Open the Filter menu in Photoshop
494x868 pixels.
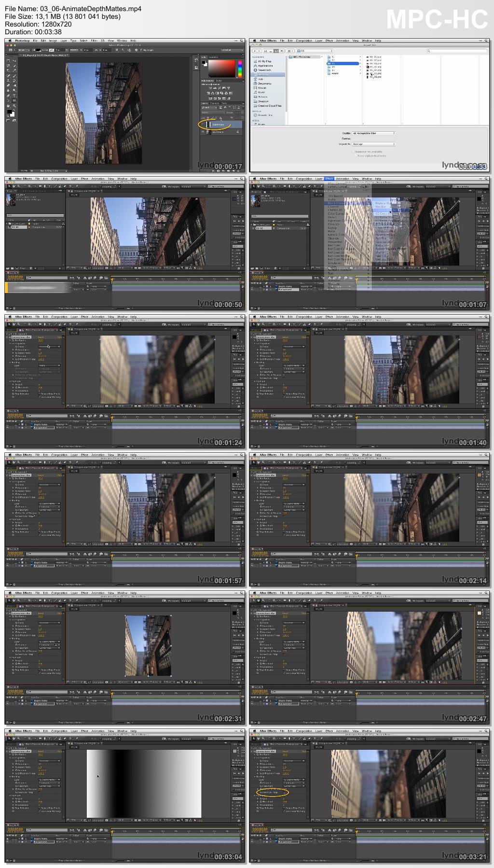[94, 41]
